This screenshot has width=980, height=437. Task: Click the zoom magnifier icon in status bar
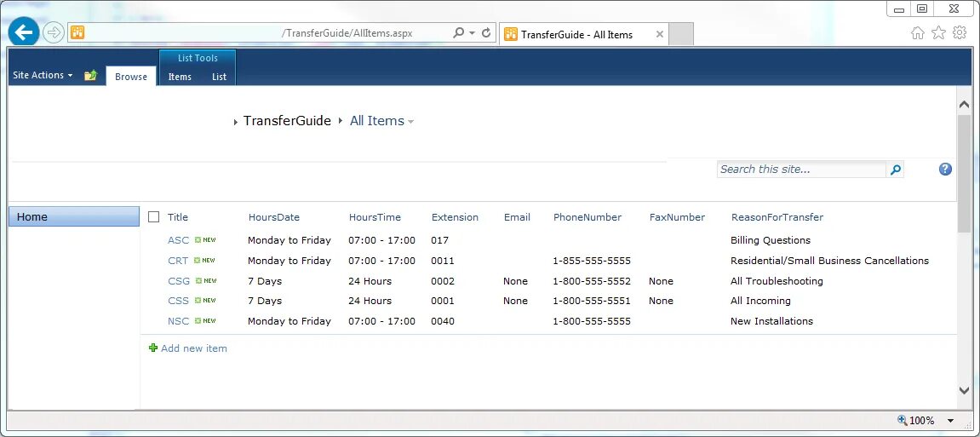(x=902, y=420)
